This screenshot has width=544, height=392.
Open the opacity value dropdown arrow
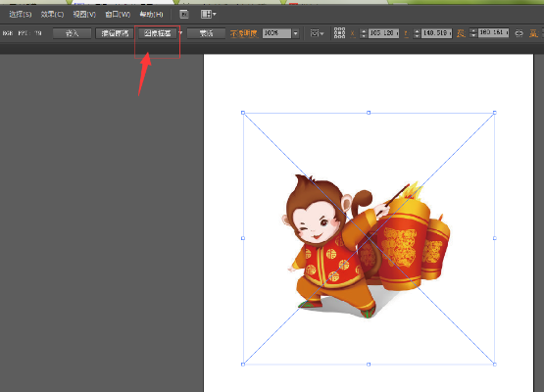coord(295,33)
